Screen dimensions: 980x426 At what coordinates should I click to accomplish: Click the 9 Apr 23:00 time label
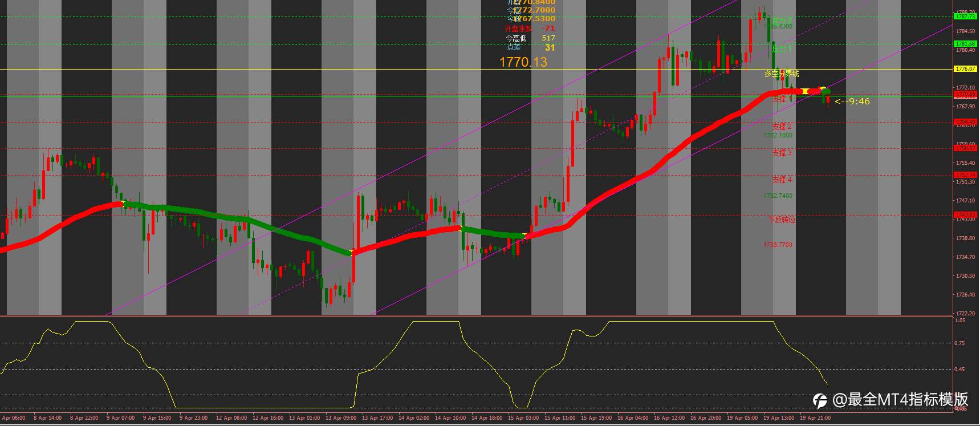tap(194, 417)
